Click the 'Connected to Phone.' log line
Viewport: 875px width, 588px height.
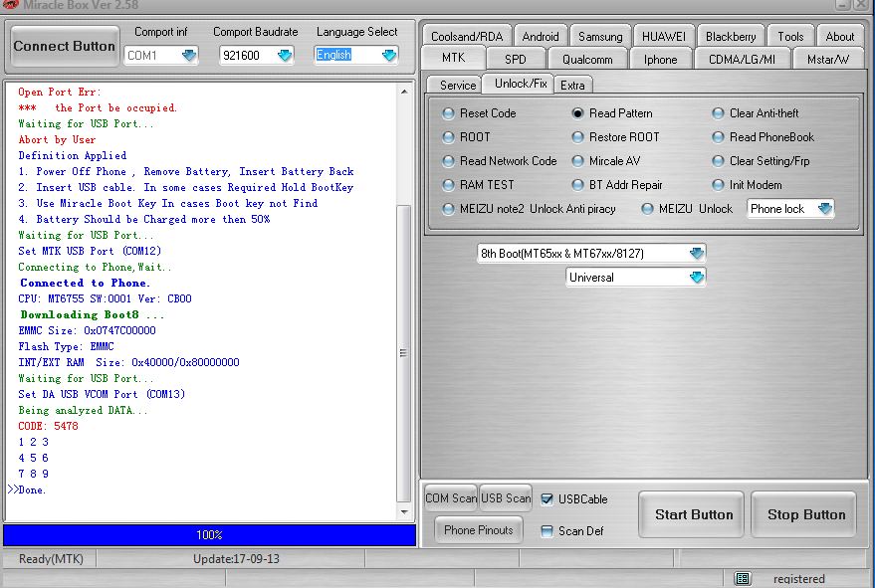coord(85,283)
